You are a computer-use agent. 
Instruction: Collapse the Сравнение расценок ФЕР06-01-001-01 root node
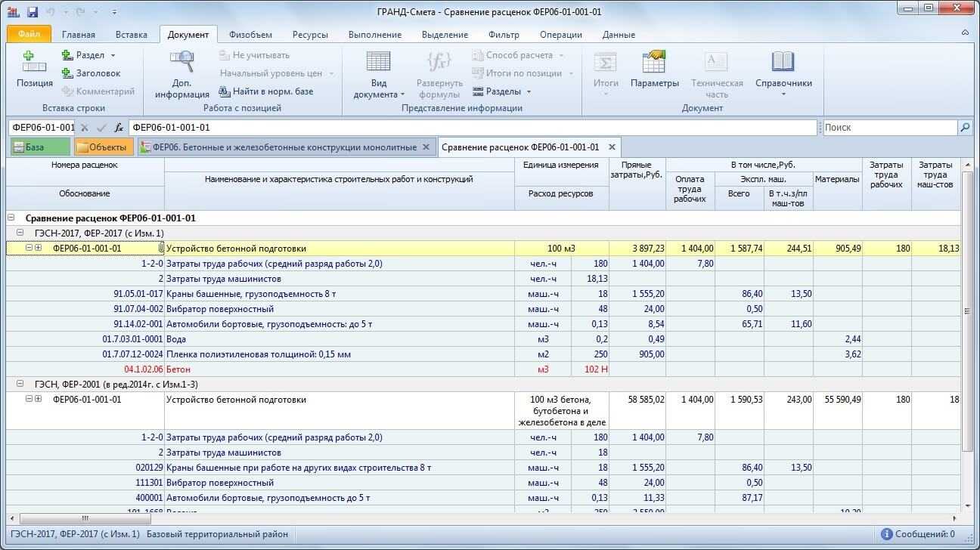coord(11,218)
